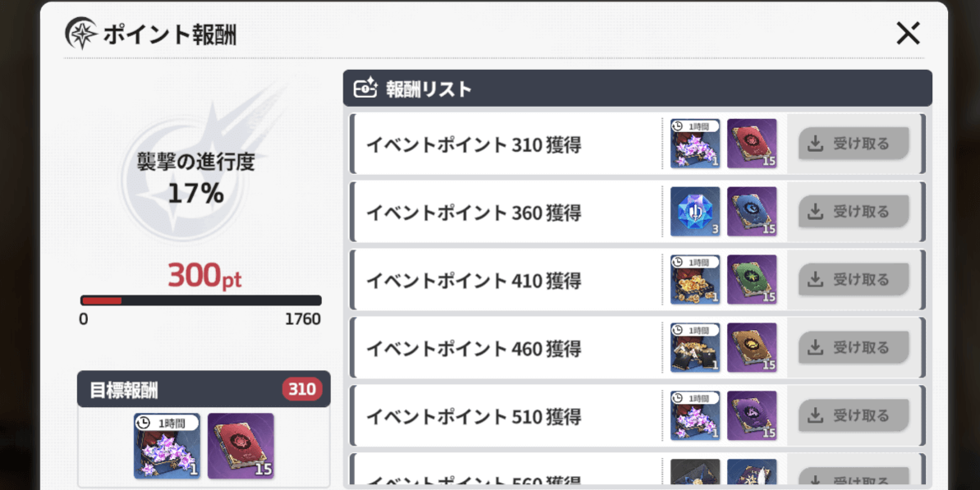The width and height of the screenshot is (980, 490).
Task: Tap the gem chest icon in the 510 row
Action: click(695, 415)
